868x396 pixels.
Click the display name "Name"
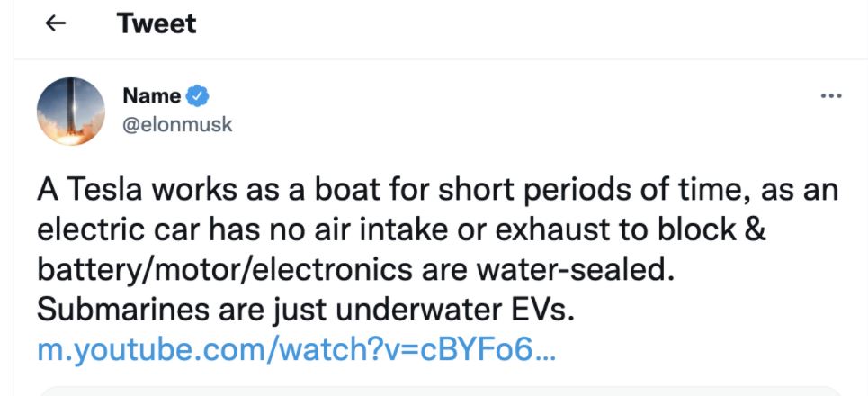150,95
